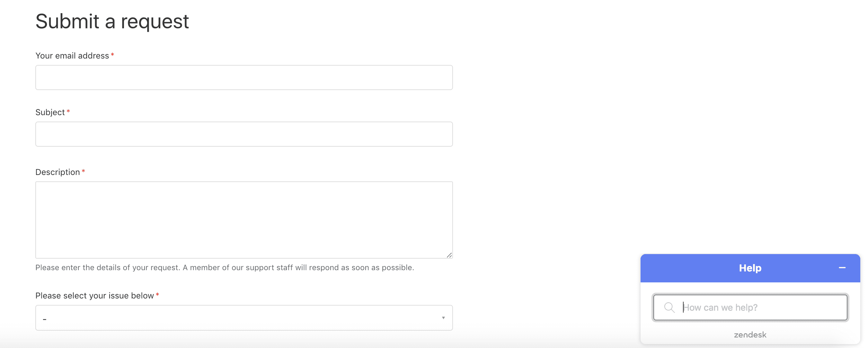Click the "Please select your issue below" label

(94, 296)
